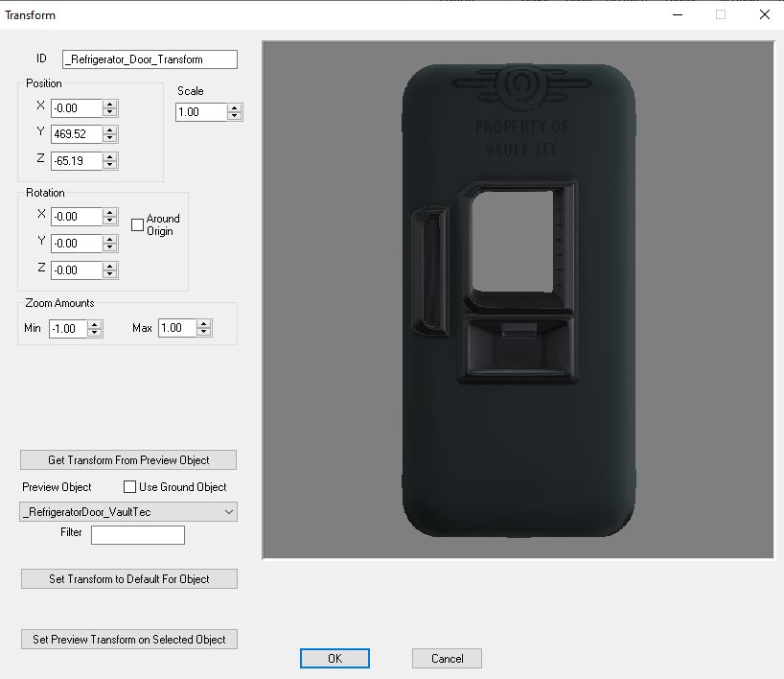Close the Transform dialog window
The height and width of the screenshot is (679, 784).
point(765,15)
